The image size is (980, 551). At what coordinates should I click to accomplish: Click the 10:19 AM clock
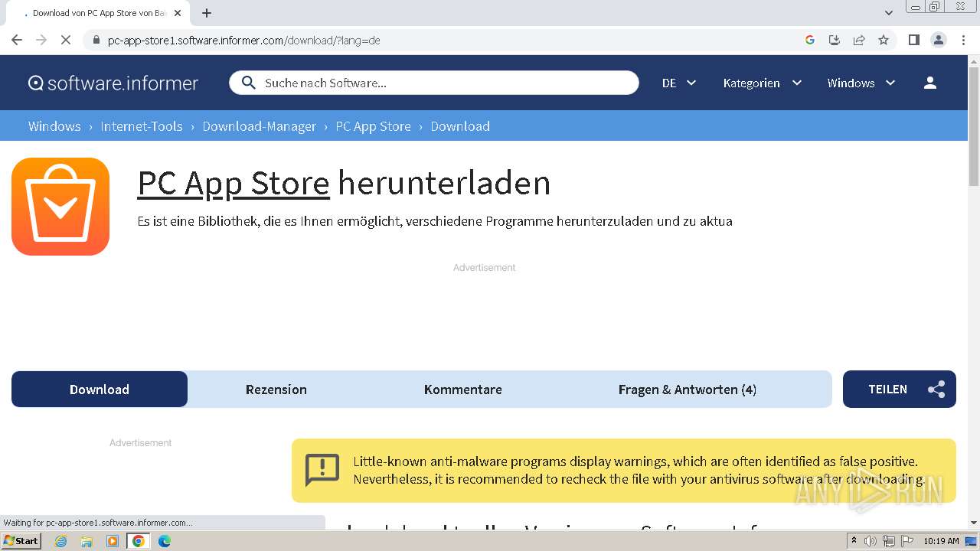tap(941, 541)
